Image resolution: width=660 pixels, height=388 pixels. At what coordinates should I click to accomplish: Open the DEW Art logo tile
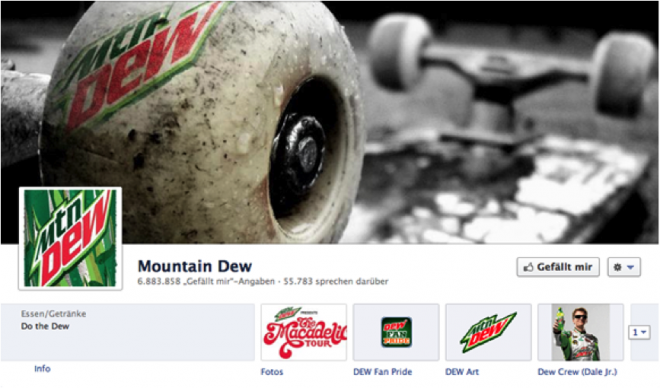pyautogui.click(x=488, y=332)
